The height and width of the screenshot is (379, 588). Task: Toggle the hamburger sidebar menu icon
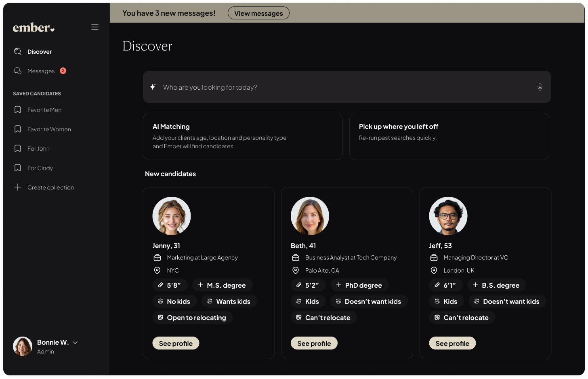[95, 27]
